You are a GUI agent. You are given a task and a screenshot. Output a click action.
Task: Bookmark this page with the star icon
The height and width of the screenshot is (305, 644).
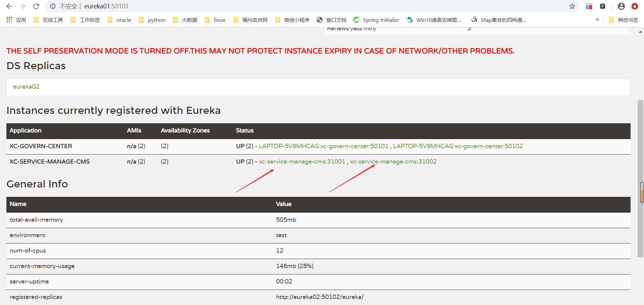572,6
